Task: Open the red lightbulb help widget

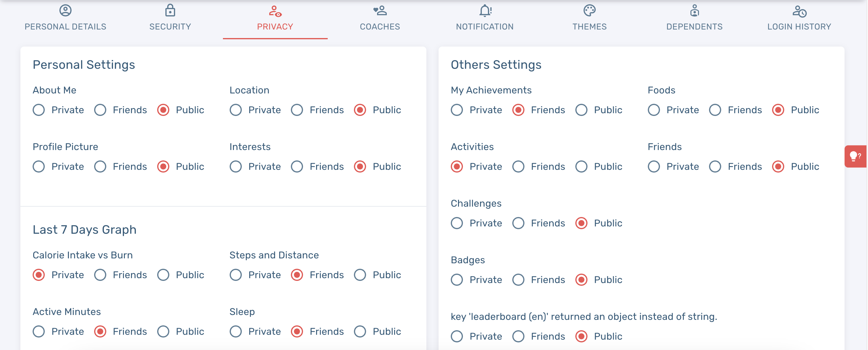Action: pos(855,156)
